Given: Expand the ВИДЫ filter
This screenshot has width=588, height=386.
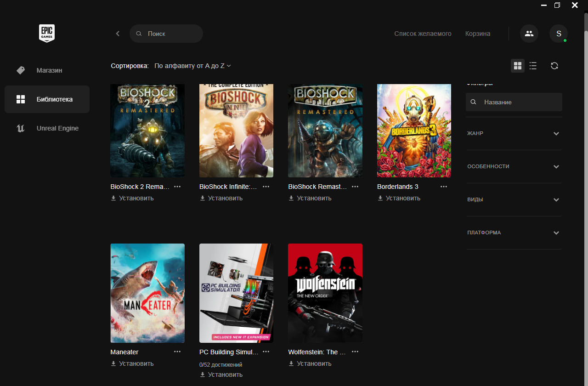Looking at the screenshot, I should click(514, 199).
